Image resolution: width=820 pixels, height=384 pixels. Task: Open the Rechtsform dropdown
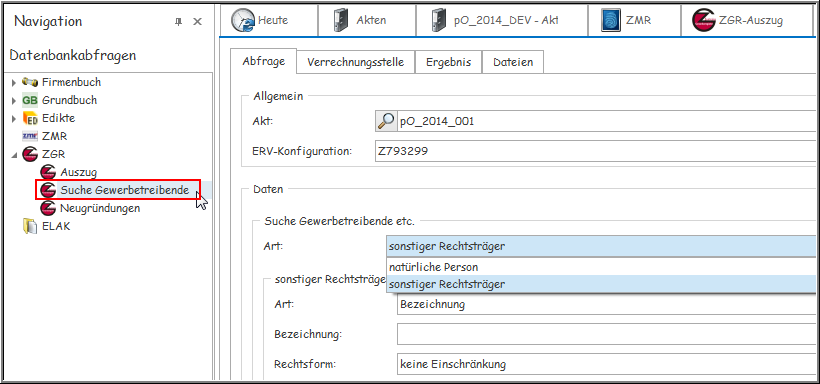pos(606,364)
